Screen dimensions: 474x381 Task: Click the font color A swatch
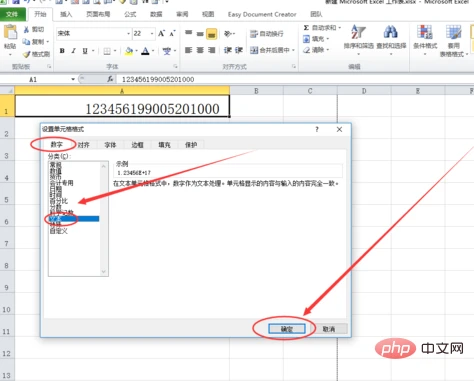145,51
